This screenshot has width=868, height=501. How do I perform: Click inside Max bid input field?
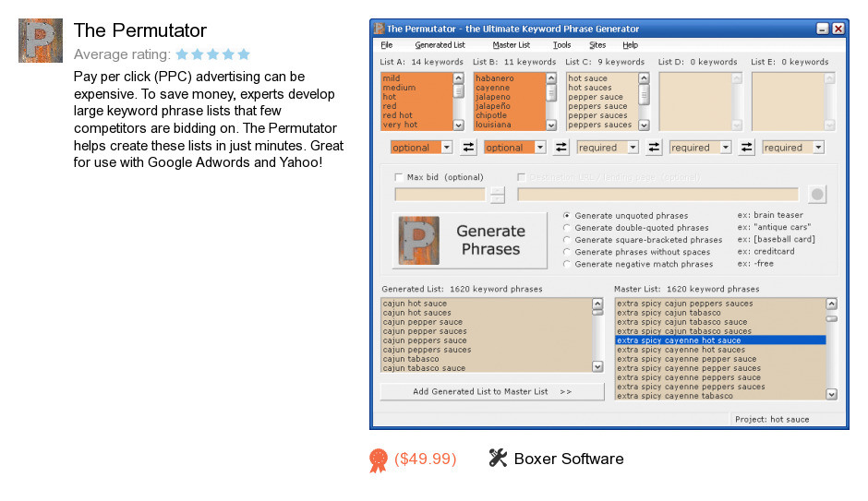pyautogui.click(x=440, y=195)
